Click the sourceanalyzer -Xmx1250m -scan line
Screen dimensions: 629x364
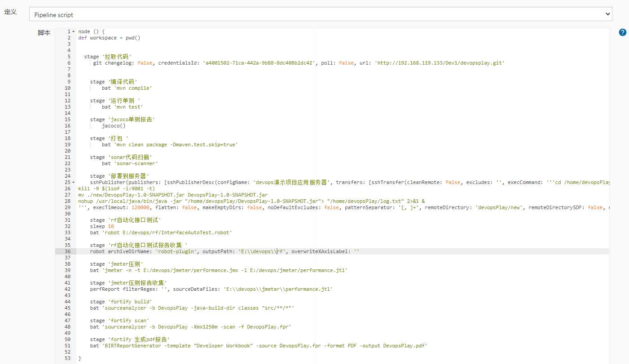[190, 327]
